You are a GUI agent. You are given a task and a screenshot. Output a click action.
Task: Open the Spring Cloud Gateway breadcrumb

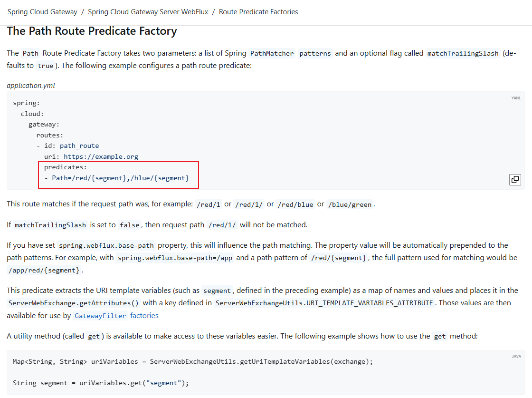point(42,12)
